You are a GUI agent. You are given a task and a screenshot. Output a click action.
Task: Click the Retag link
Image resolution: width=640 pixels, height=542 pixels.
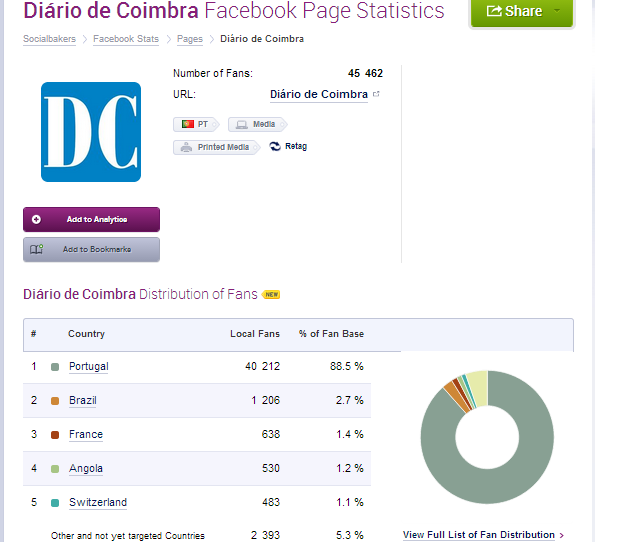point(296,146)
